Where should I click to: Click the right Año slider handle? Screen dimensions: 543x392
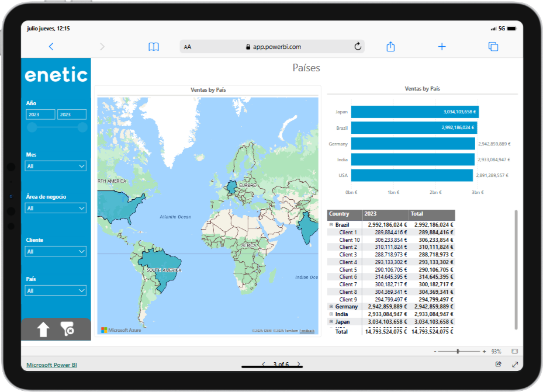click(x=82, y=127)
